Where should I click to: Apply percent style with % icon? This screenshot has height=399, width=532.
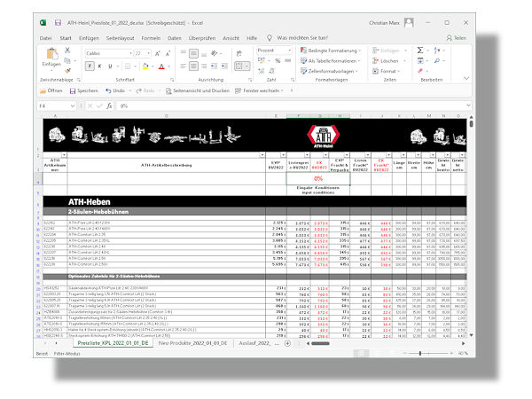[x=278, y=60]
